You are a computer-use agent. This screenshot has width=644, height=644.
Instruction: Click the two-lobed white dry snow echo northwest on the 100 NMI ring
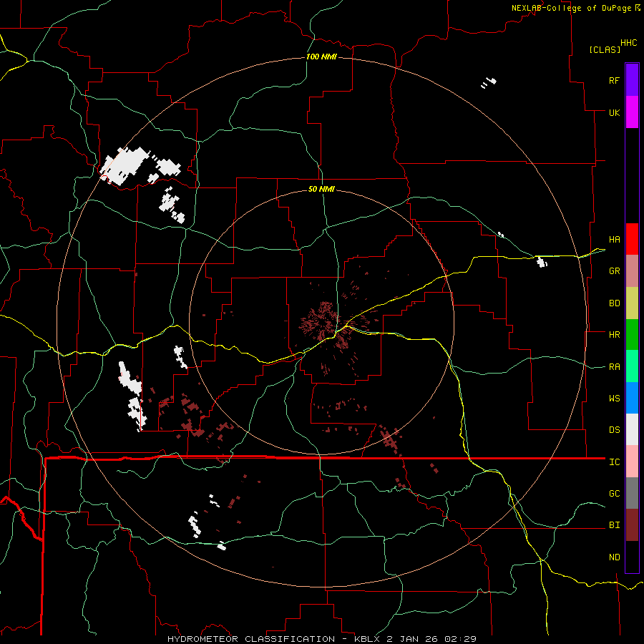point(140,165)
